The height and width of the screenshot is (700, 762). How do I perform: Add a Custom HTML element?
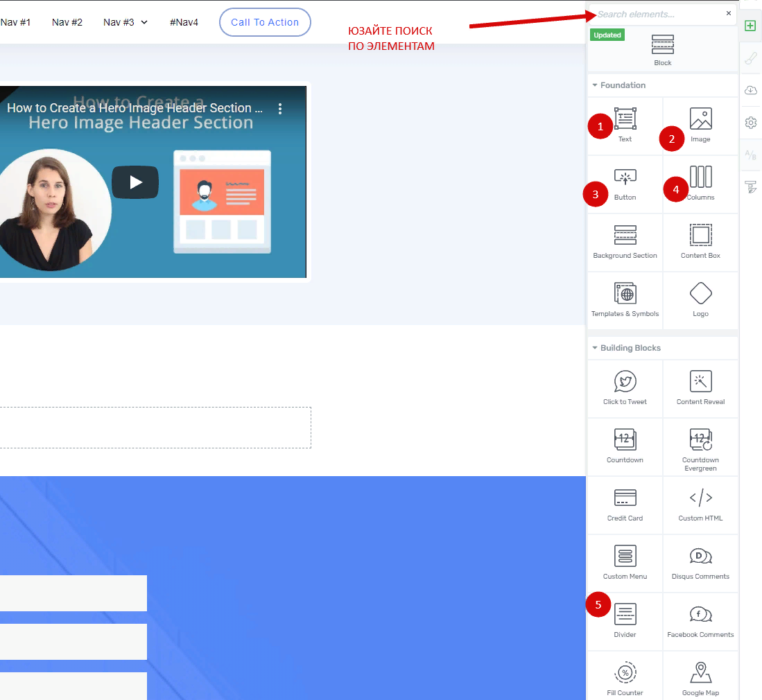(x=700, y=505)
